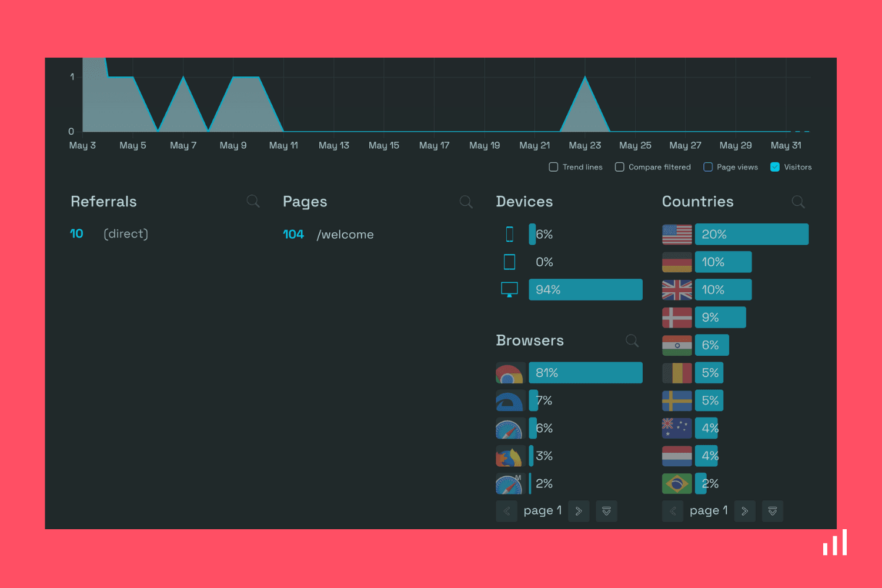Filter by Safari browser icon at 6%
This screenshot has width=882, height=588.
(x=510, y=428)
